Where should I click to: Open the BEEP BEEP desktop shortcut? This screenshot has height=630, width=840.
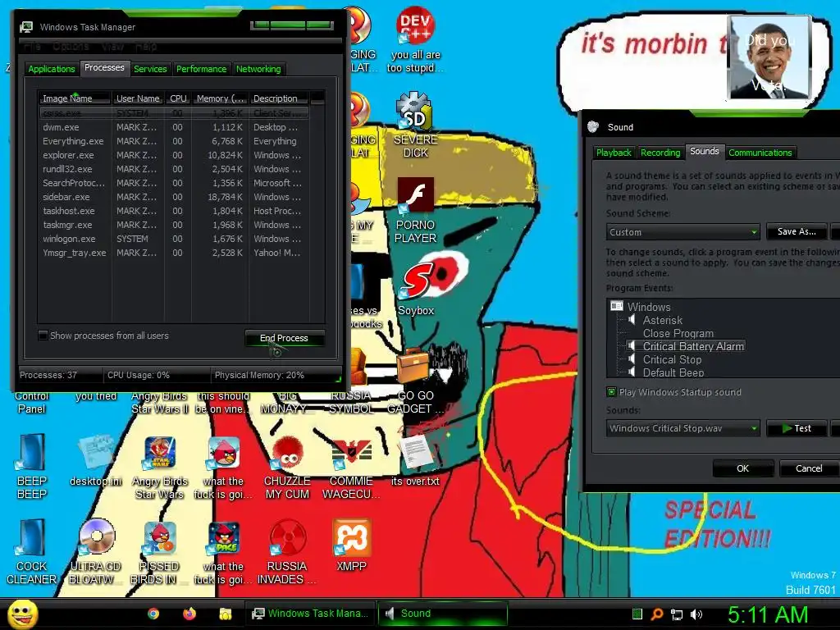click(32, 453)
